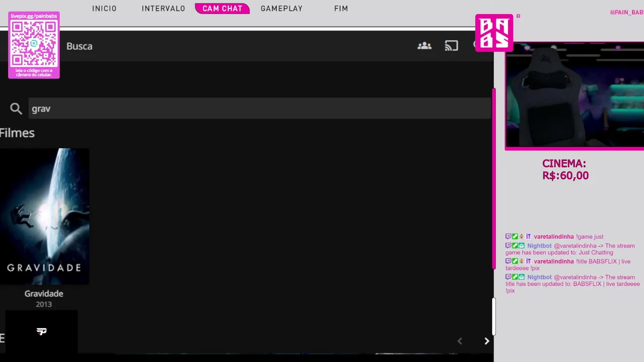Open the Gravidade movie poster
This screenshot has width=644, height=362.
44,216
